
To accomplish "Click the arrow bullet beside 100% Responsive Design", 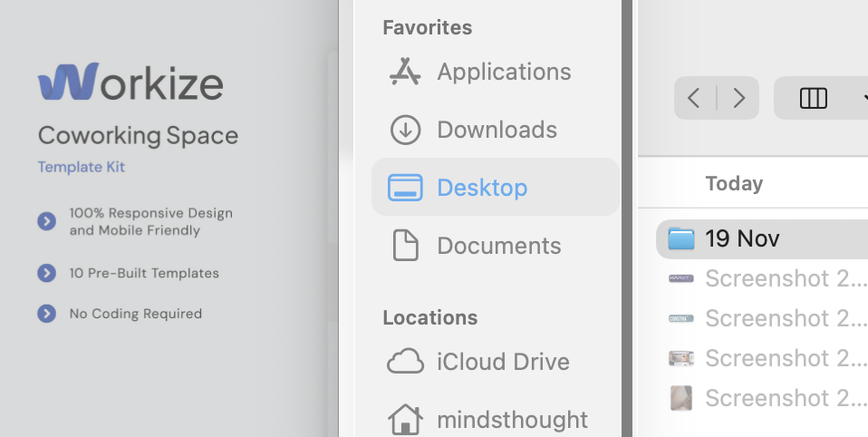I will pos(46,221).
